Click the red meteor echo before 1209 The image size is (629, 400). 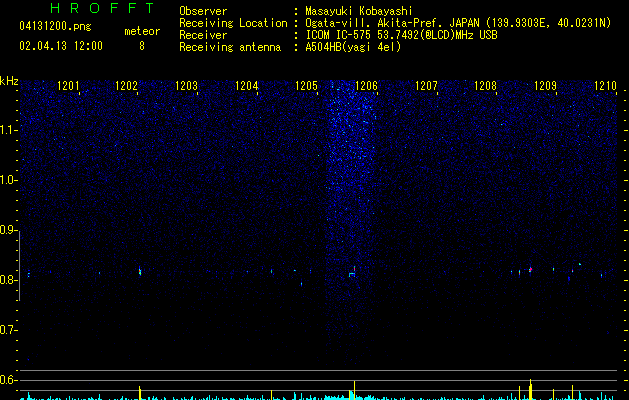point(530,270)
